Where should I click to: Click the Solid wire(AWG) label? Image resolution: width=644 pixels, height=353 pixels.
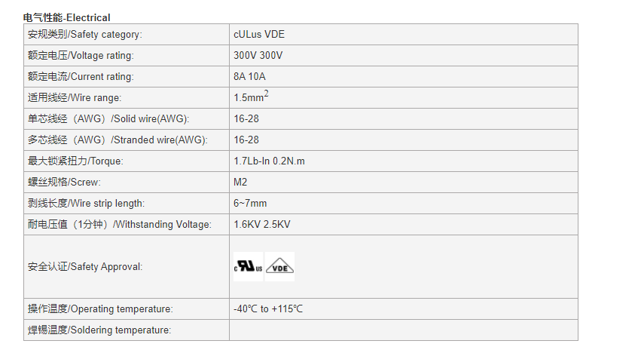coord(108,119)
